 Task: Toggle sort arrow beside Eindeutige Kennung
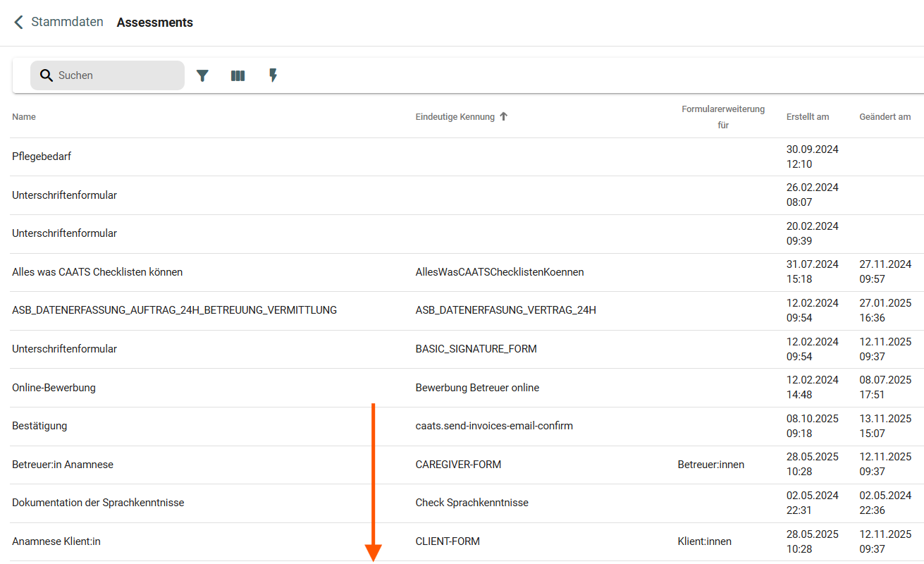(x=503, y=117)
